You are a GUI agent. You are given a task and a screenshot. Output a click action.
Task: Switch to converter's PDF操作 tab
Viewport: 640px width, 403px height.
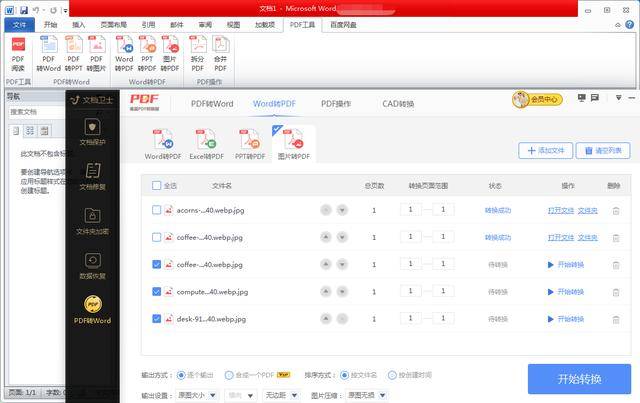[x=336, y=104]
